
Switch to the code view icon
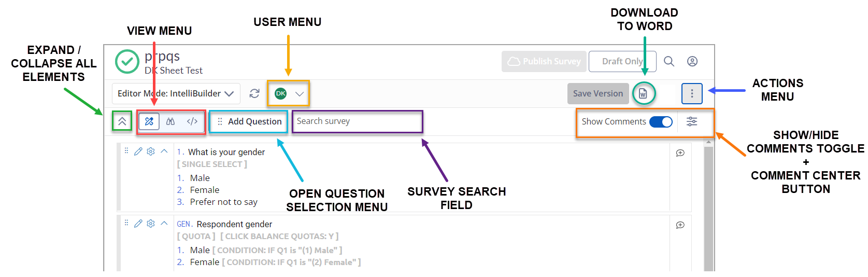tap(192, 121)
